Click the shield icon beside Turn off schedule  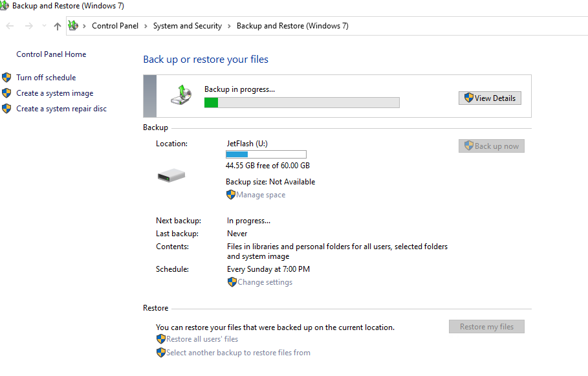click(x=6, y=78)
